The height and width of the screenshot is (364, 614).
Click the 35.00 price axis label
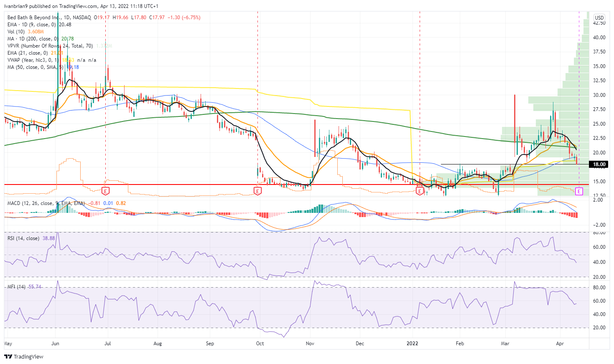599,66
